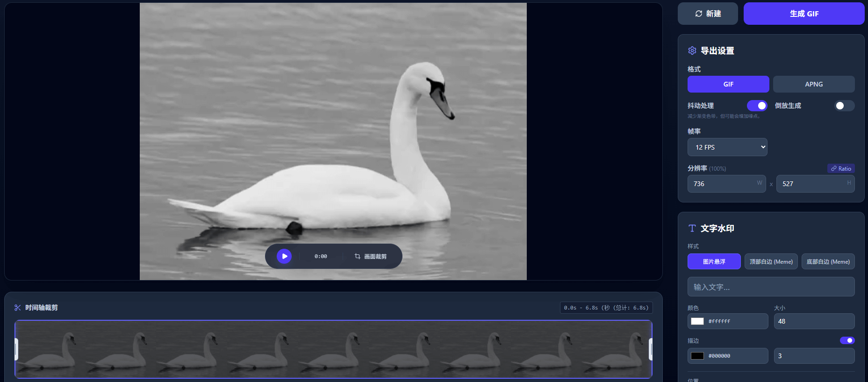The width and height of the screenshot is (868, 382).
Task: Click the left timeline trim handle
Action: click(x=16, y=349)
